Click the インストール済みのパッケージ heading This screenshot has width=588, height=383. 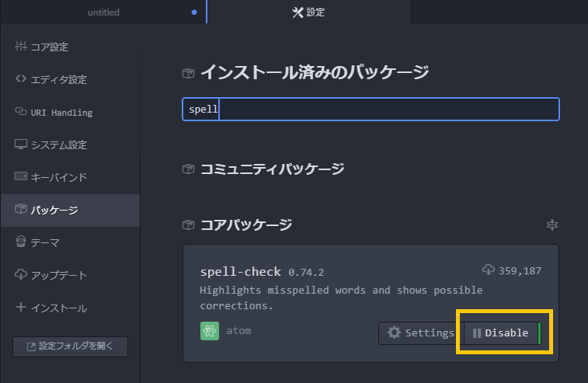(315, 72)
